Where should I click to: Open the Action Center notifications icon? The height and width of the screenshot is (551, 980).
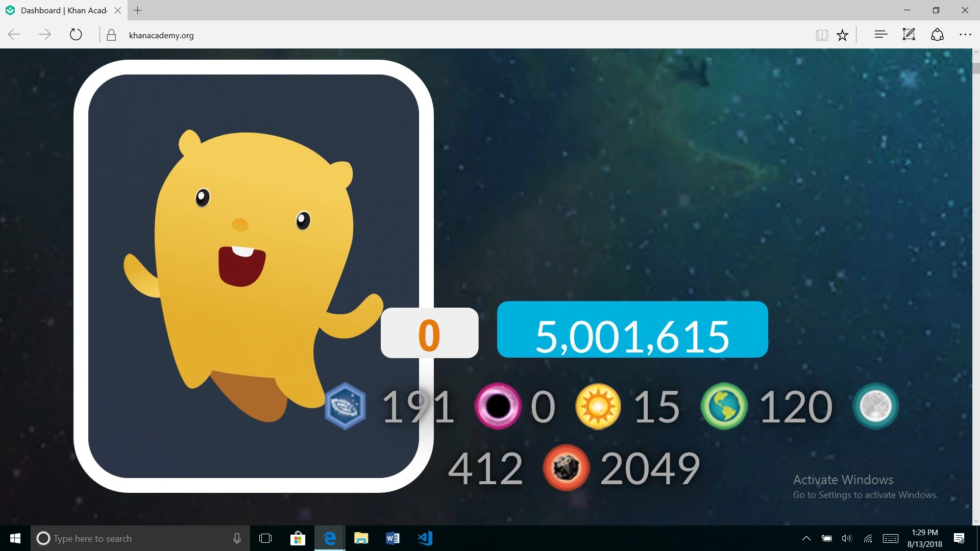pos(959,538)
